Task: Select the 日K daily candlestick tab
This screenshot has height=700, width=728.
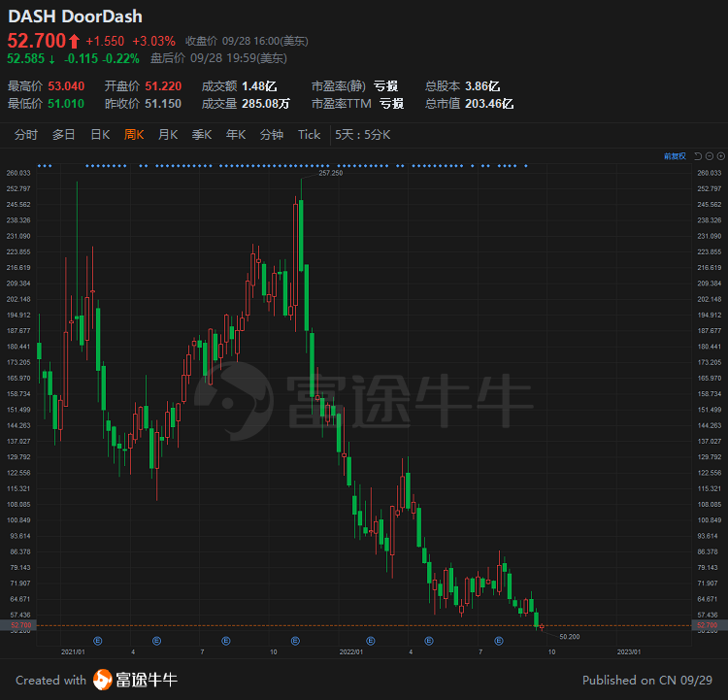Action: 100,135
